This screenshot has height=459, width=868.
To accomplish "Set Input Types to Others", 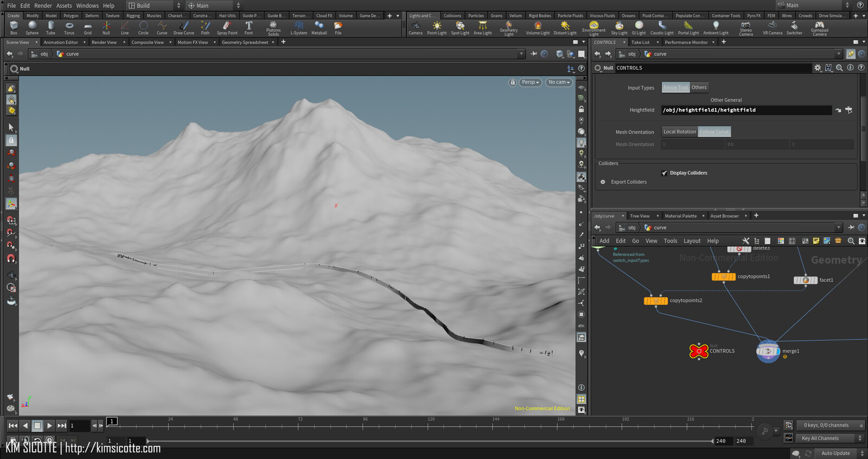I will click(x=699, y=87).
